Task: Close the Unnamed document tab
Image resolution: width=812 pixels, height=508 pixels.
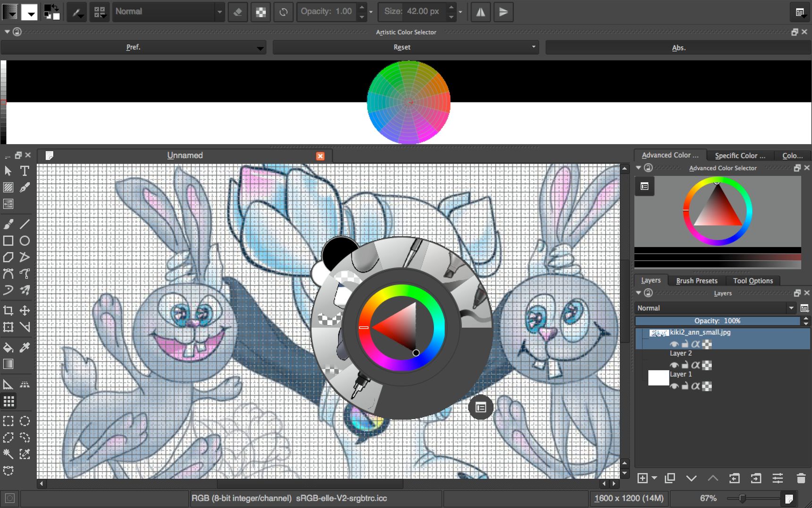Action: pyautogui.click(x=321, y=156)
